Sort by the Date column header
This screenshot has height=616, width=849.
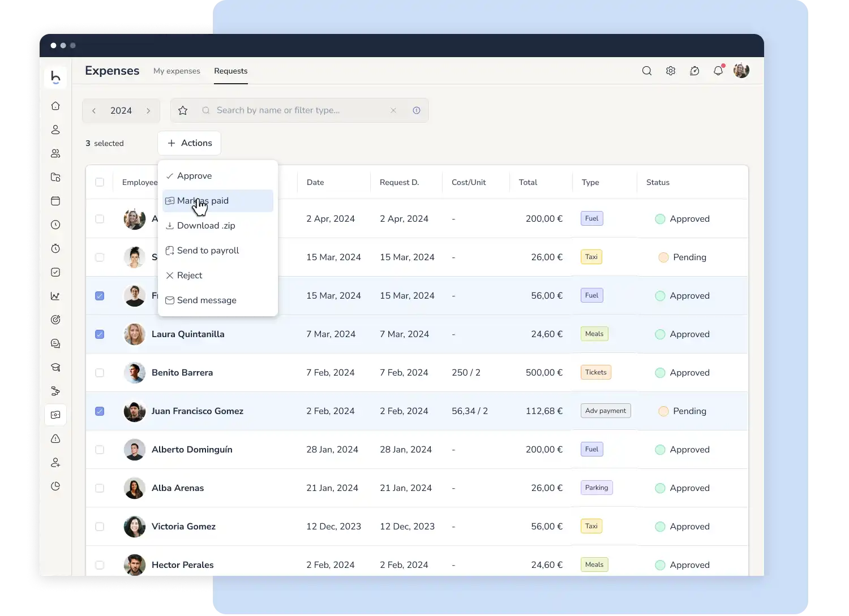point(315,182)
